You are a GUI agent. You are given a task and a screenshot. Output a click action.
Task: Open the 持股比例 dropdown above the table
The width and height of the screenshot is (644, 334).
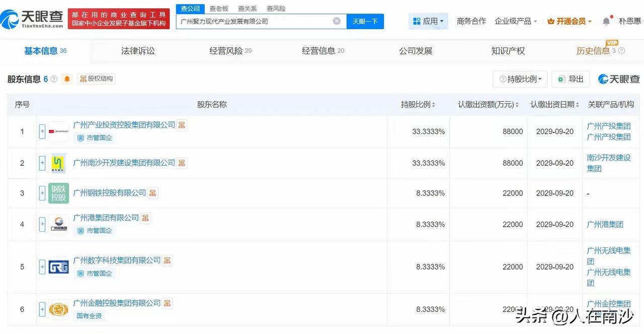pyautogui.click(x=520, y=79)
